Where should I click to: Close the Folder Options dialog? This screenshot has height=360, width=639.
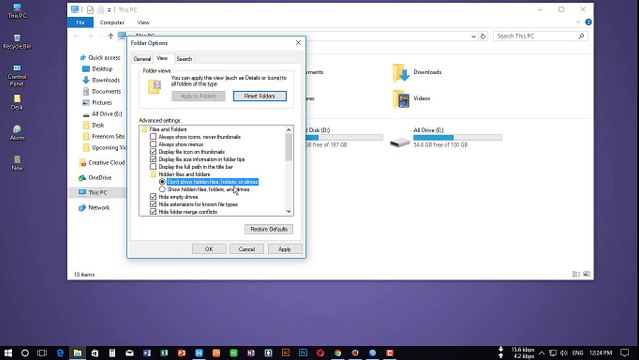coord(298,42)
